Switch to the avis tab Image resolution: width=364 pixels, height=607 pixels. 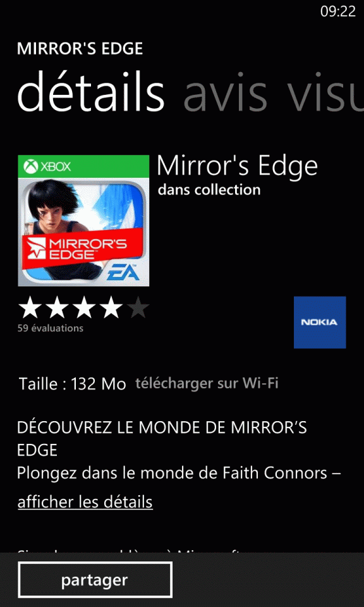click(x=225, y=93)
